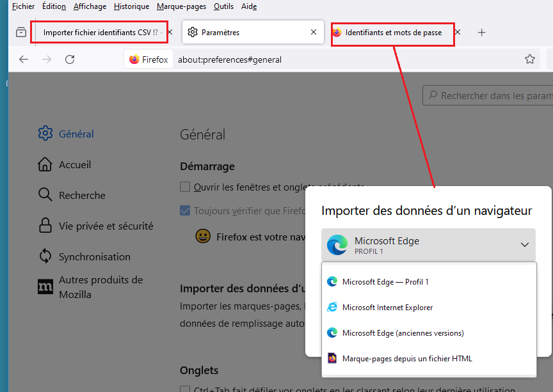Viewport: 553px width, 392px height.
Task: Switch to Identifiants et mots de passe tab
Action: (393, 33)
